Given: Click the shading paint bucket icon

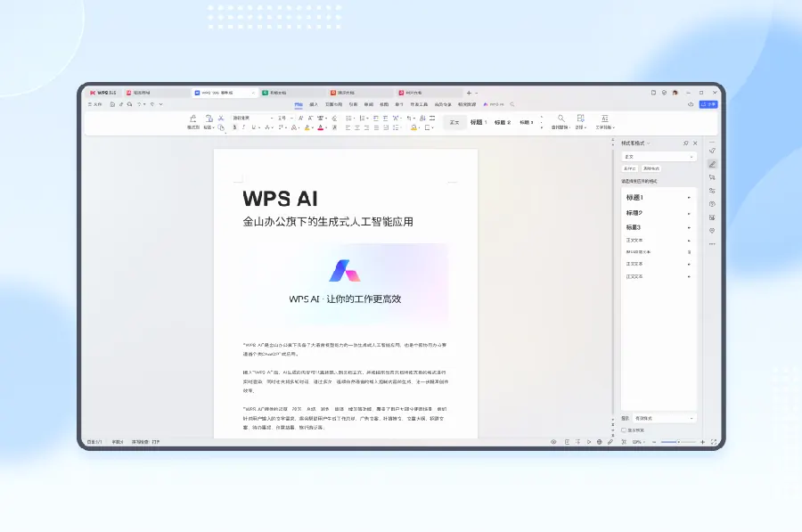Looking at the screenshot, I should pos(413,128).
